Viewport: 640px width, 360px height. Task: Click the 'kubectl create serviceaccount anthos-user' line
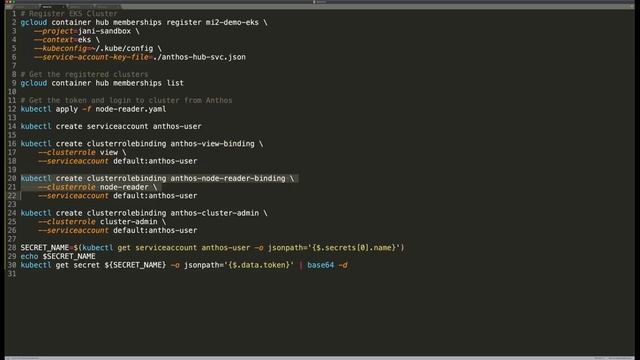click(111, 127)
